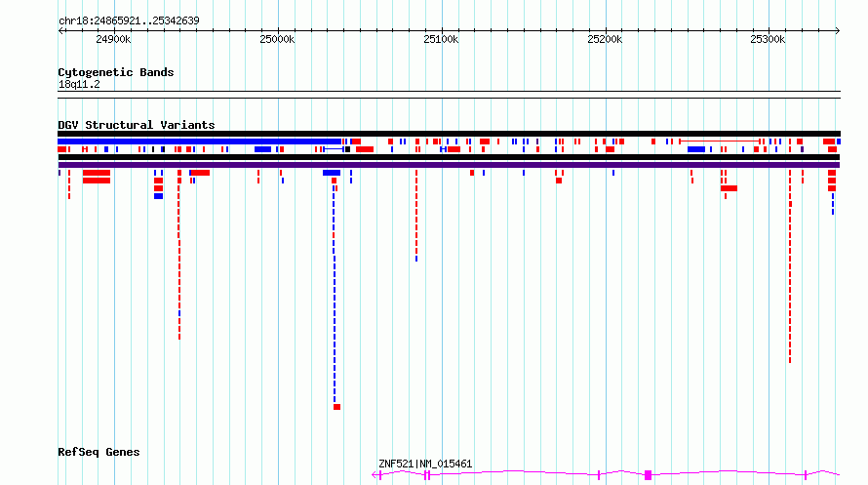
Task: Click the right arrowhead of the scale ruler
Action: click(837, 30)
